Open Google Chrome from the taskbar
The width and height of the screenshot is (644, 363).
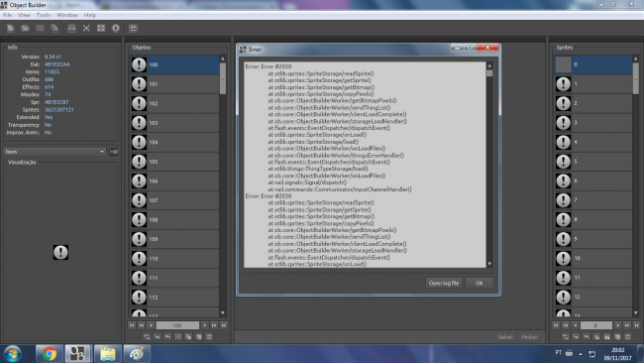[x=50, y=353]
